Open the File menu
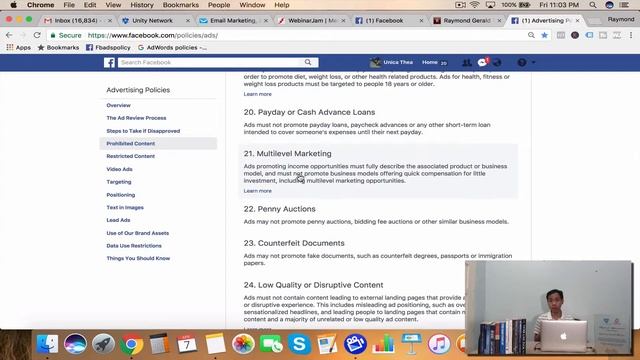The image size is (640, 360). 69,5
